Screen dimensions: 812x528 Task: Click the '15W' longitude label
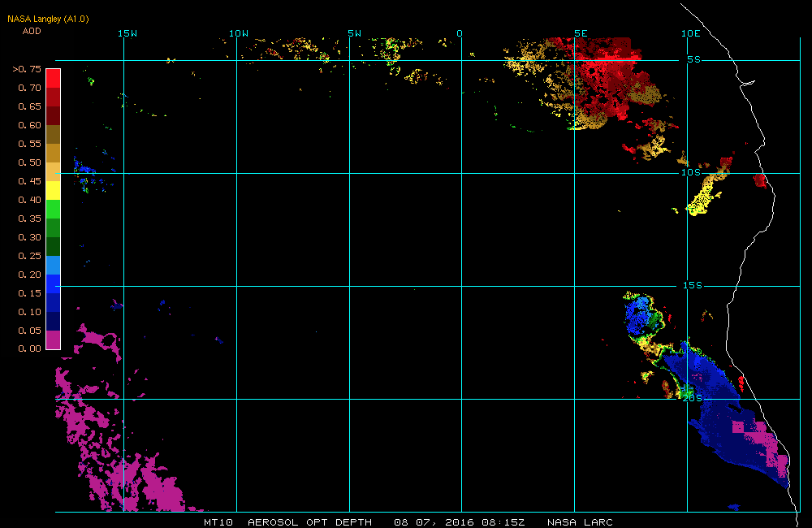127,33
